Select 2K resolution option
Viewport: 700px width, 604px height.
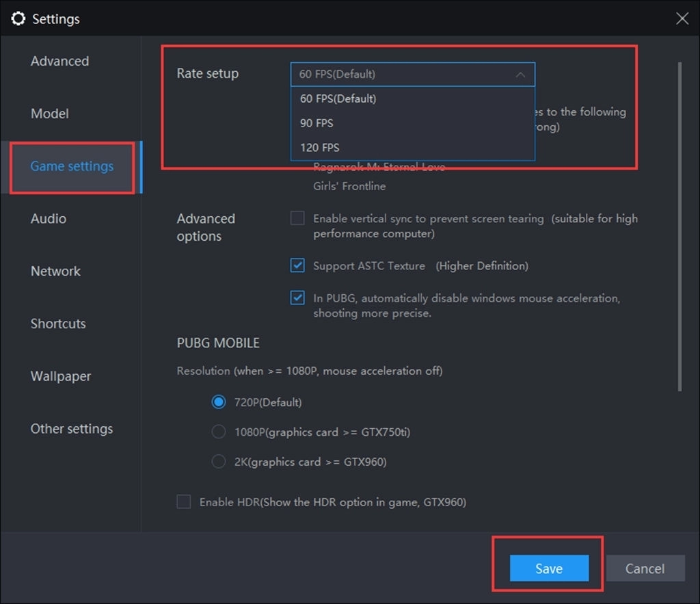coord(218,462)
